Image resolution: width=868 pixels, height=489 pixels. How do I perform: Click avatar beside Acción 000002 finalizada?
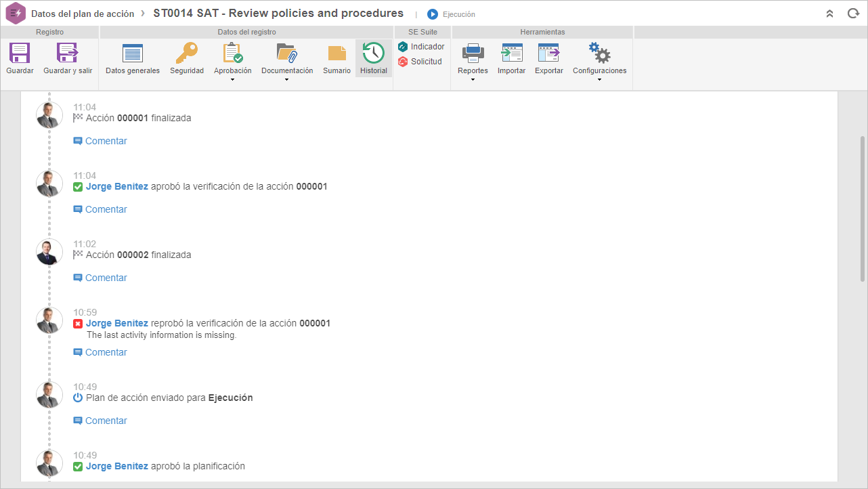point(49,252)
